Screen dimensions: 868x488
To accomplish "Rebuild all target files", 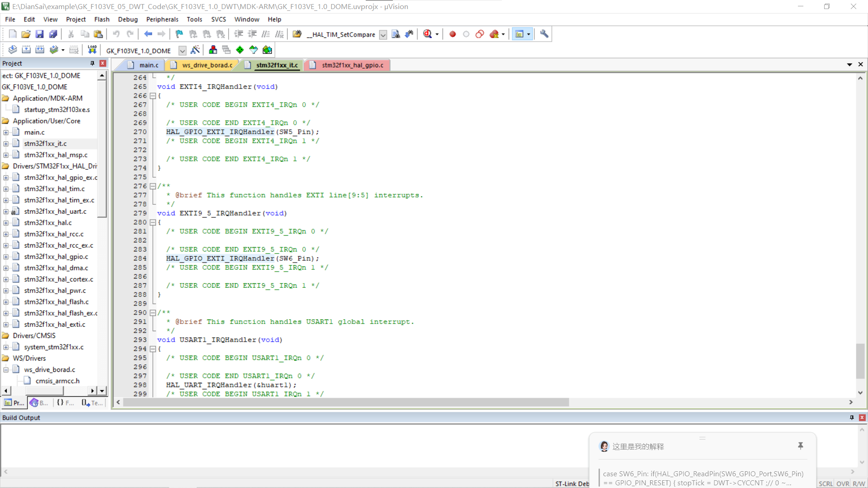I will click(x=40, y=50).
